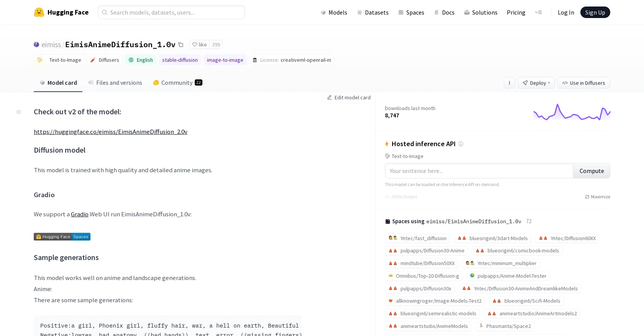644x336 pixels.
Task: Click the Your sentence here input
Action: (x=479, y=171)
